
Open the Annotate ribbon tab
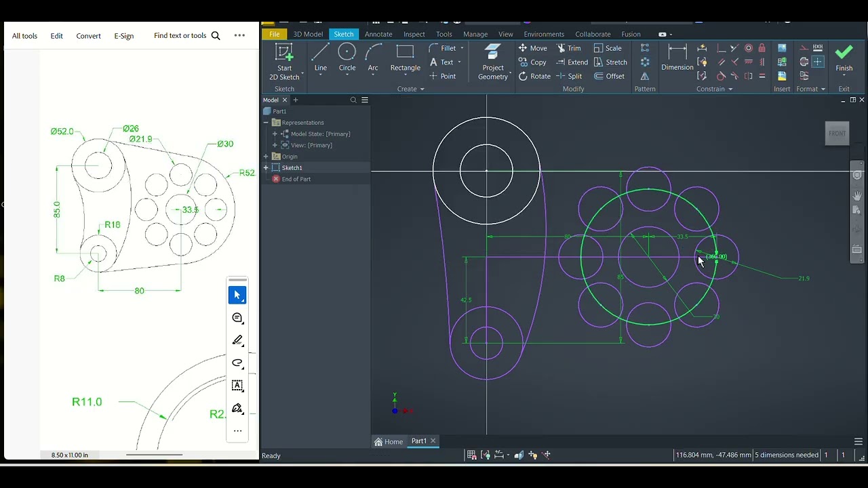click(378, 34)
